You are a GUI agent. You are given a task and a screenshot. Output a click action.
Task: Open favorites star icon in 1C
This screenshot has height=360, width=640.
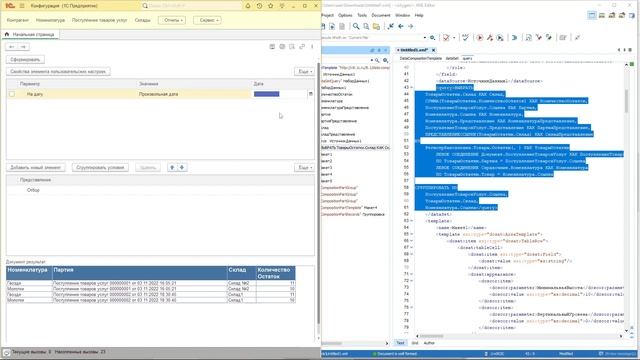click(271, 6)
